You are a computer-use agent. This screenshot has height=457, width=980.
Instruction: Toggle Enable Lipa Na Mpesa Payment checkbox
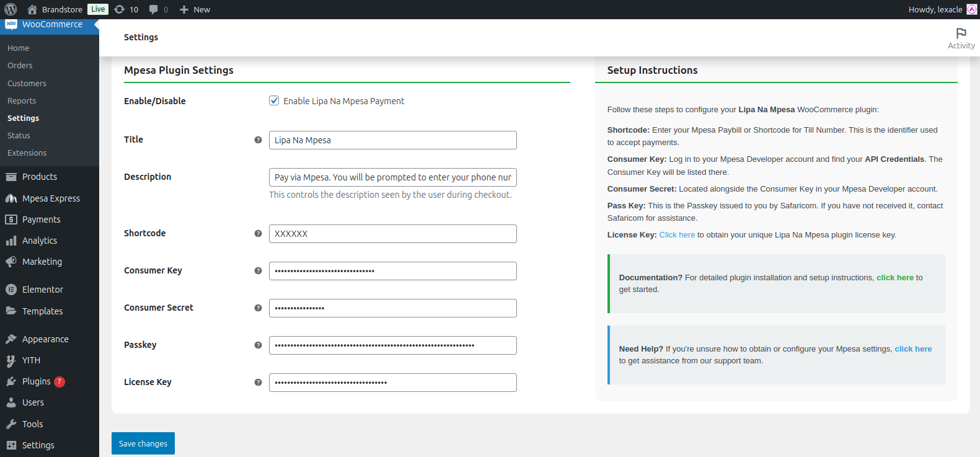point(274,100)
